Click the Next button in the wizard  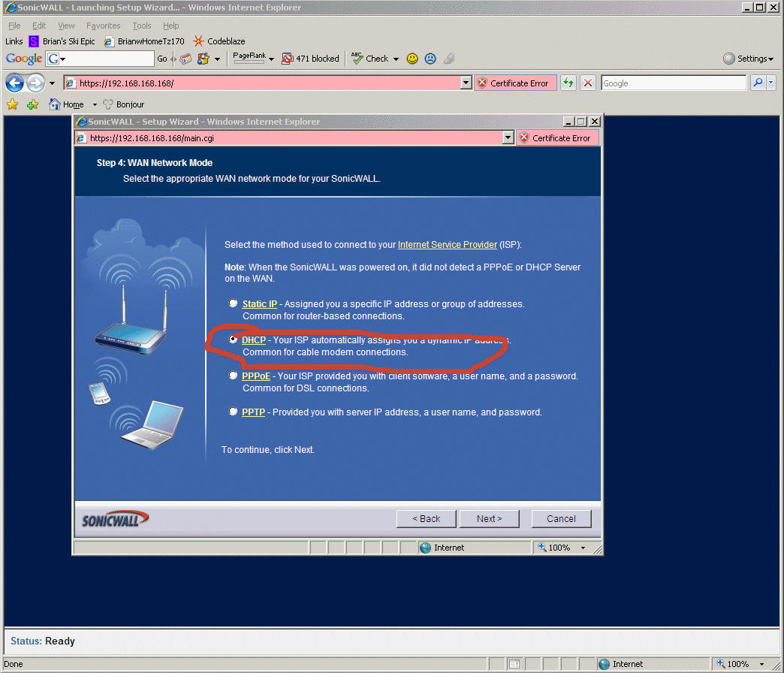tap(490, 519)
